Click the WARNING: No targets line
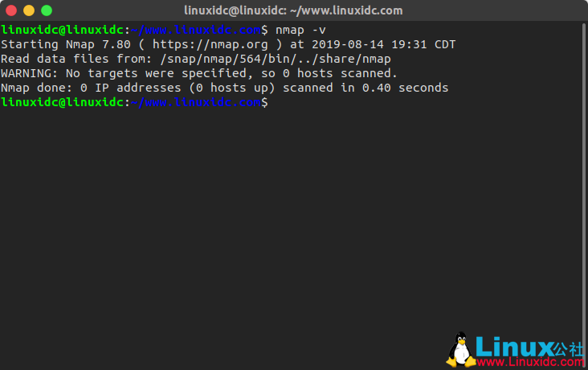588x370 pixels. pos(198,73)
